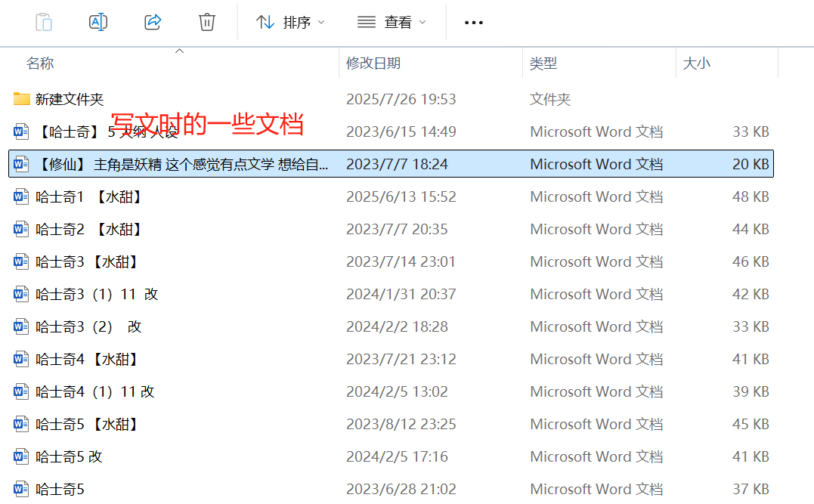Image resolution: width=814 pixels, height=504 pixels.
Task: Select file name 哈士奇5【水甜】
Action: pyautogui.click(x=87, y=425)
